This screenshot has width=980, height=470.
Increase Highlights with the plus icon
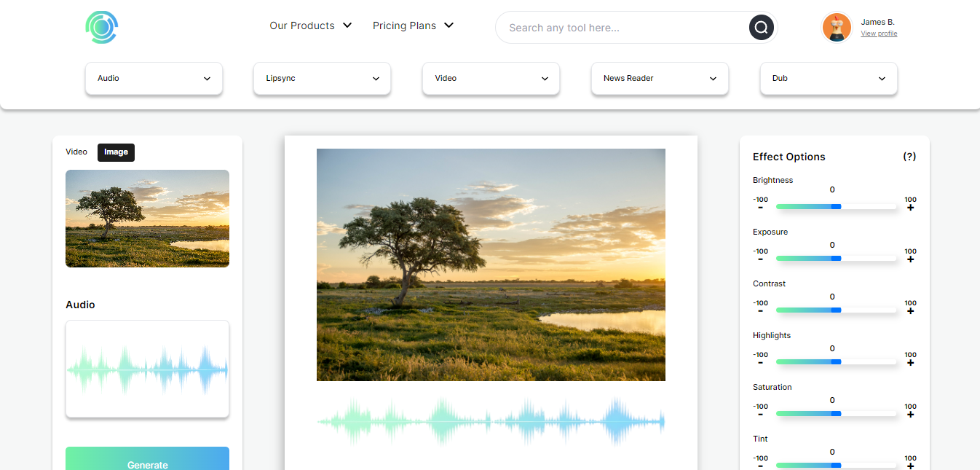click(910, 363)
